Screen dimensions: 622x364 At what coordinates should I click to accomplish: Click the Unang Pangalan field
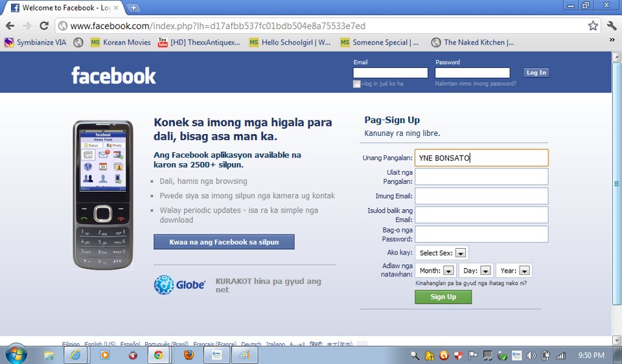[481, 158]
